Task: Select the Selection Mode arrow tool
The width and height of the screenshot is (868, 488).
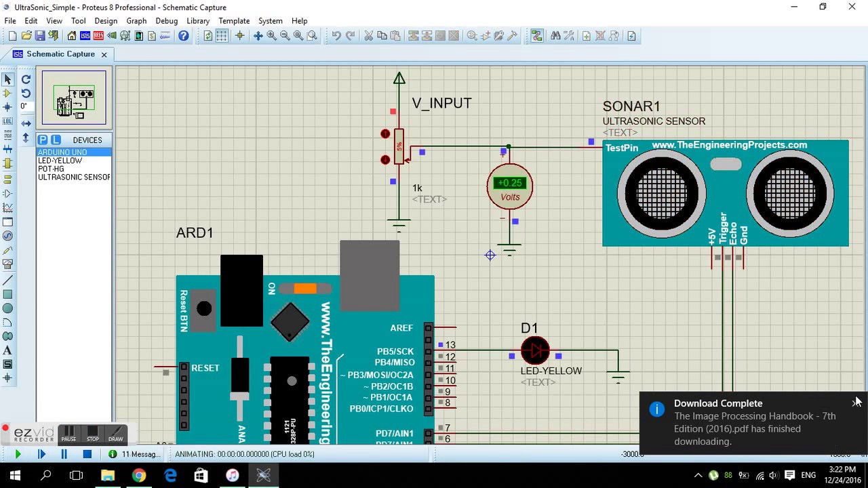Action: point(8,79)
